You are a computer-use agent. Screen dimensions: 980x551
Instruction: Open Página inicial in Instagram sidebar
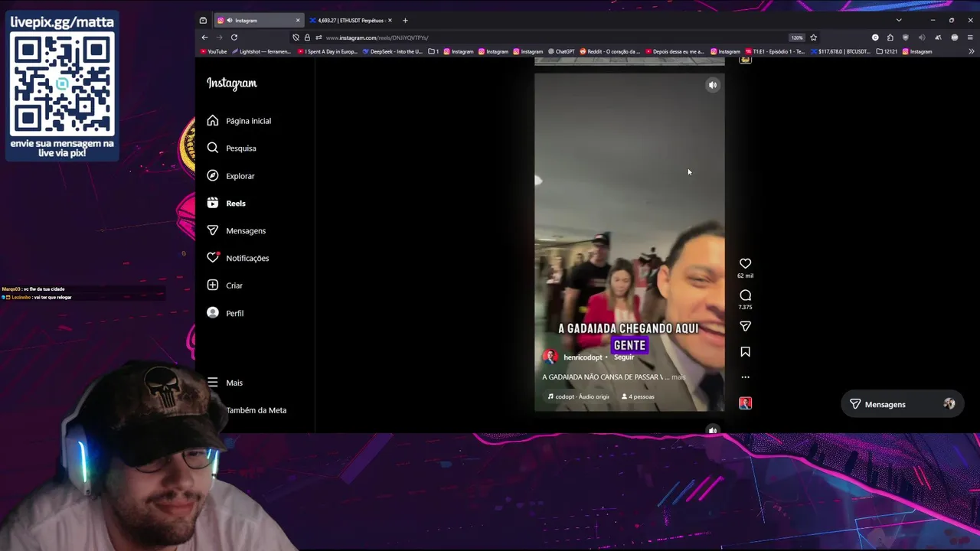(239, 121)
